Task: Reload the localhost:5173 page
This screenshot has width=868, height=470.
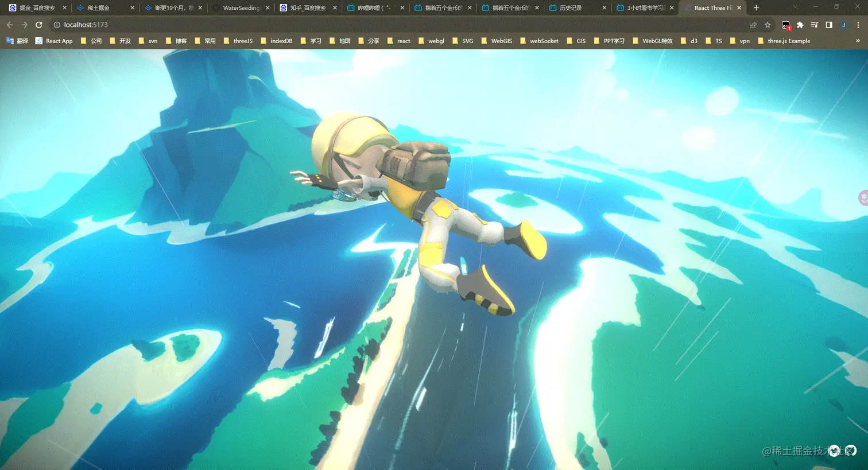Action: click(39, 25)
